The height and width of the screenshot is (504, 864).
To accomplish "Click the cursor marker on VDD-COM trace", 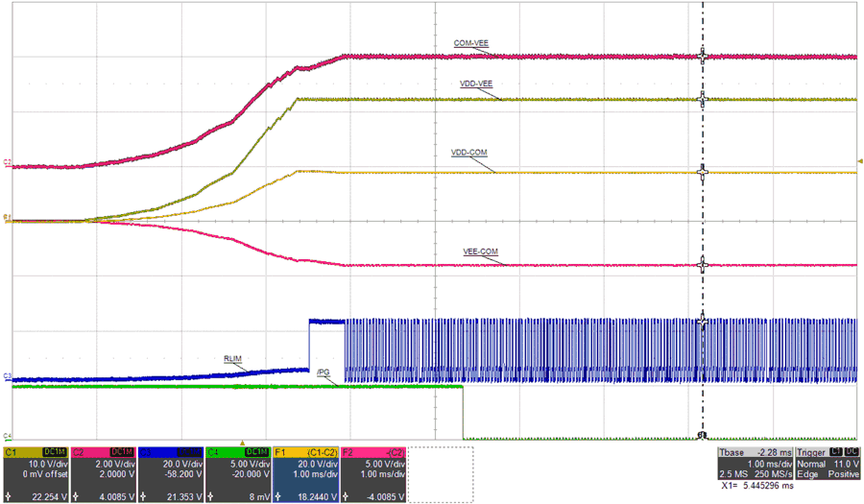I will click(702, 172).
